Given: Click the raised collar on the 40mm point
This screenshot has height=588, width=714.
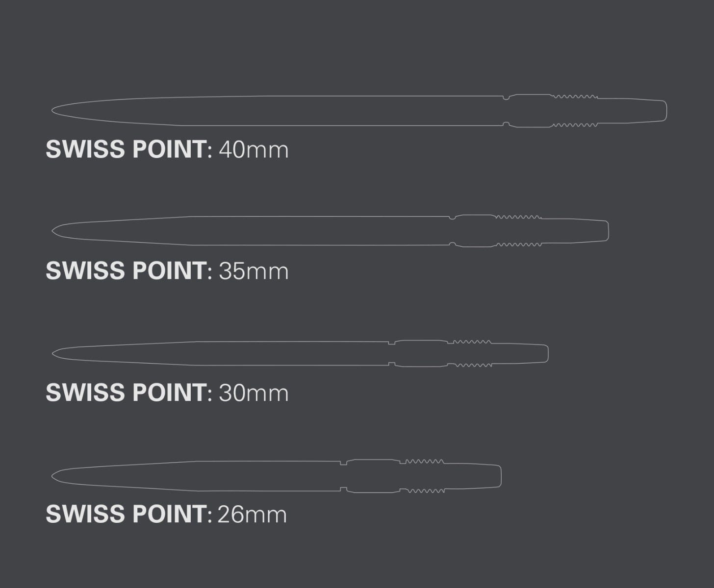Looking at the screenshot, I should click(x=531, y=111).
